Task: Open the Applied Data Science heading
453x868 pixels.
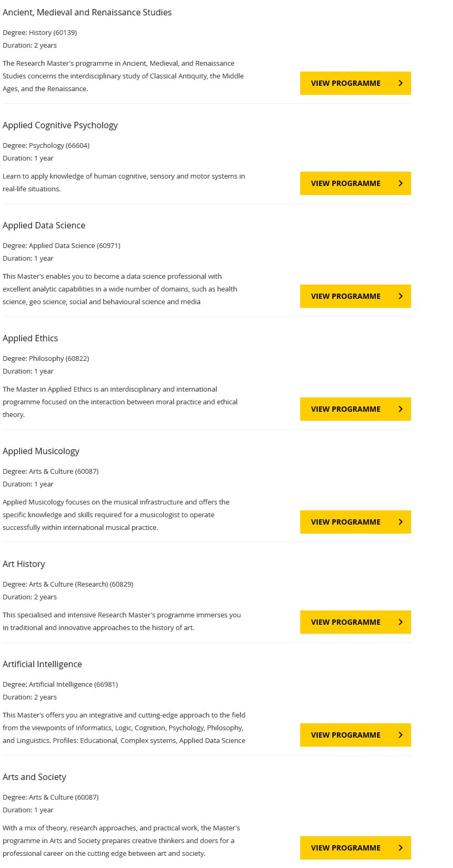Action: pyautogui.click(x=44, y=225)
